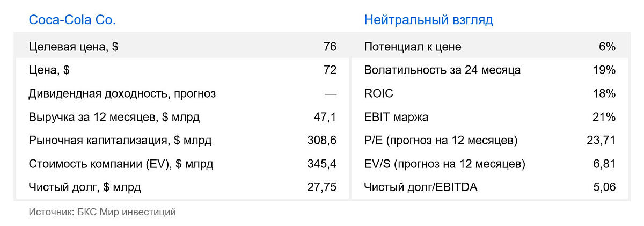
Task: Select Стоимость компании (EV) row label
Action: pos(121,164)
